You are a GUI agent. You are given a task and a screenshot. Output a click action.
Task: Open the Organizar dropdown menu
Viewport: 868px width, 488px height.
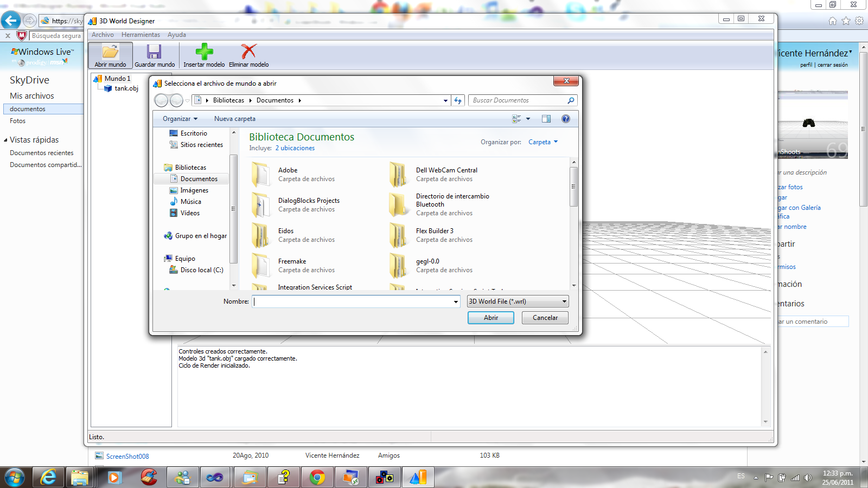pyautogui.click(x=180, y=119)
